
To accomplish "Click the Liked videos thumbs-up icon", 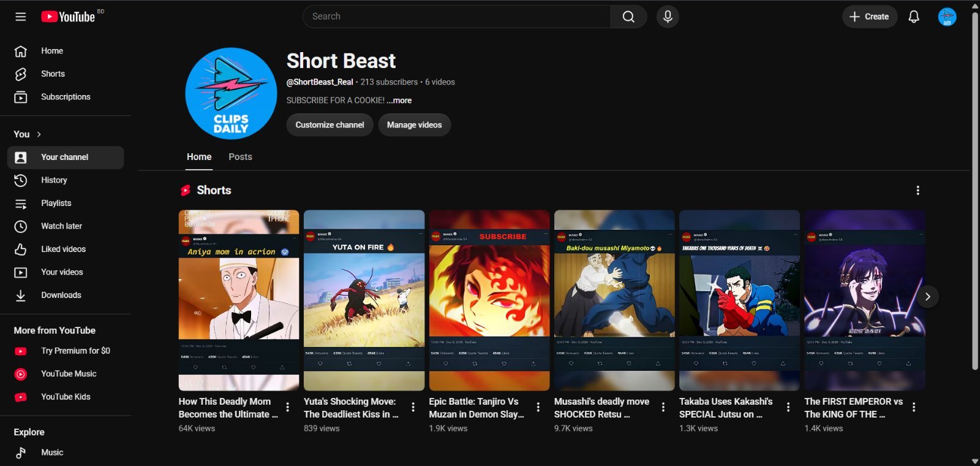I will [21, 250].
